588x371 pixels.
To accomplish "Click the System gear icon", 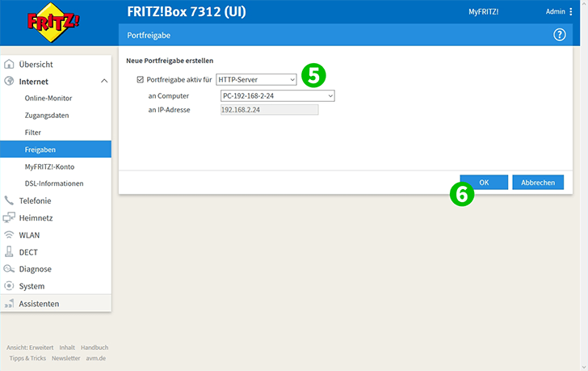I will coord(9,286).
